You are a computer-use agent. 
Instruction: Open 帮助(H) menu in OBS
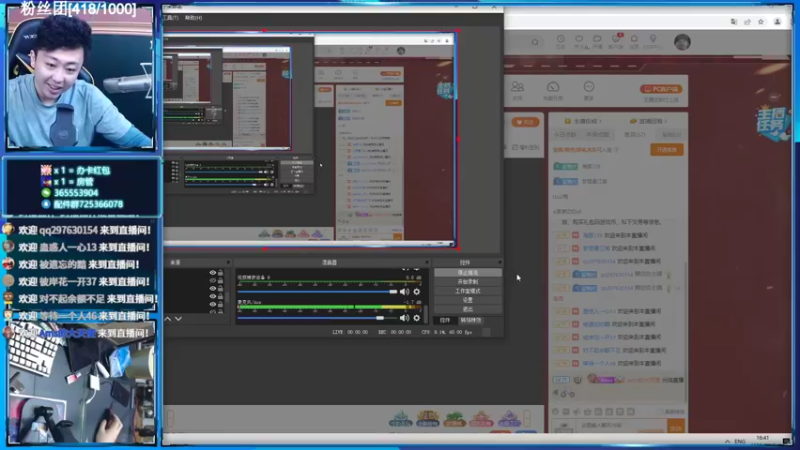coord(193,18)
